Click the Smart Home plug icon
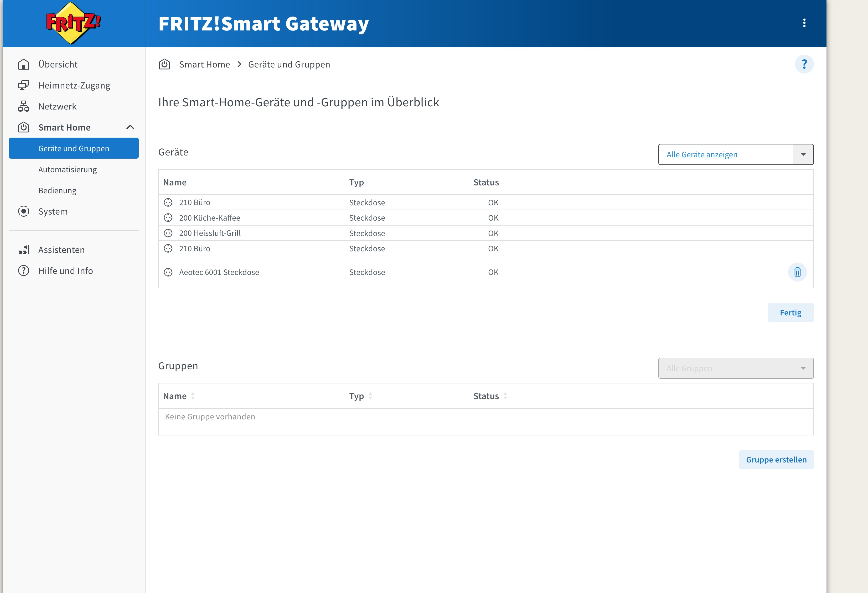Image resolution: width=868 pixels, height=593 pixels. point(24,127)
